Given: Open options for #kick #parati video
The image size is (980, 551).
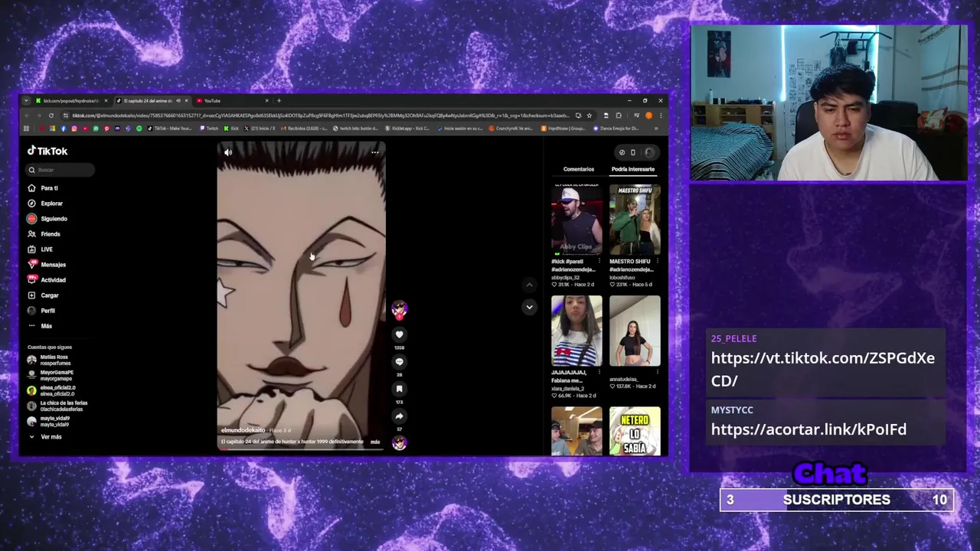Looking at the screenshot, I should point(599,261).
